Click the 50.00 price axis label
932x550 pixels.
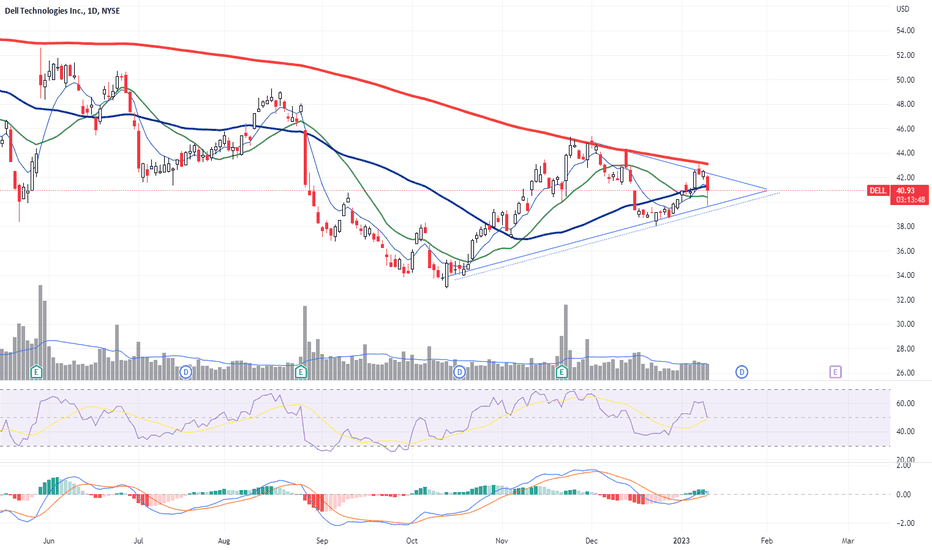click(x=905, y=80)
